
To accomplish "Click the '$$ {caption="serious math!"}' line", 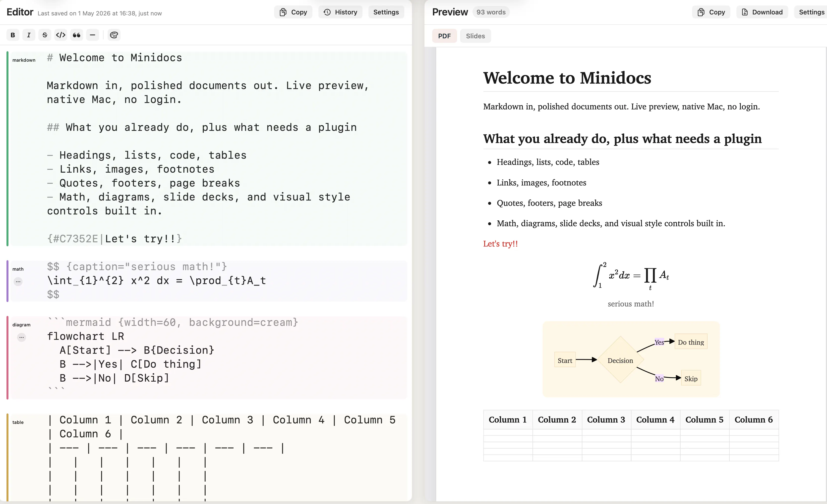I will coord(137,267).
